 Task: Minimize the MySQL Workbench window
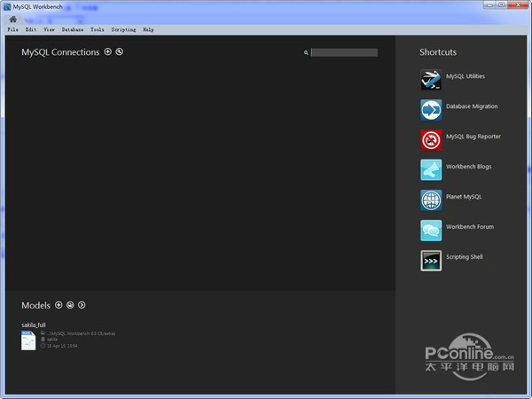(489, 4)
